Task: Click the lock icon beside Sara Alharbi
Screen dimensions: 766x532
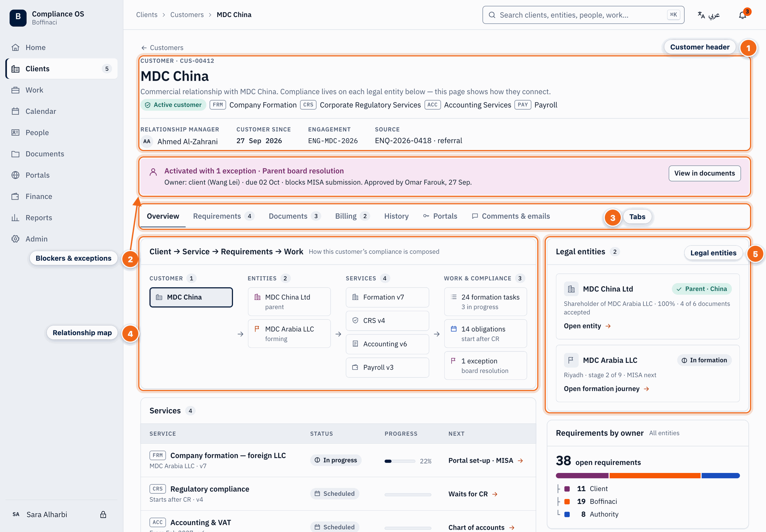Action: coord(103,514)
